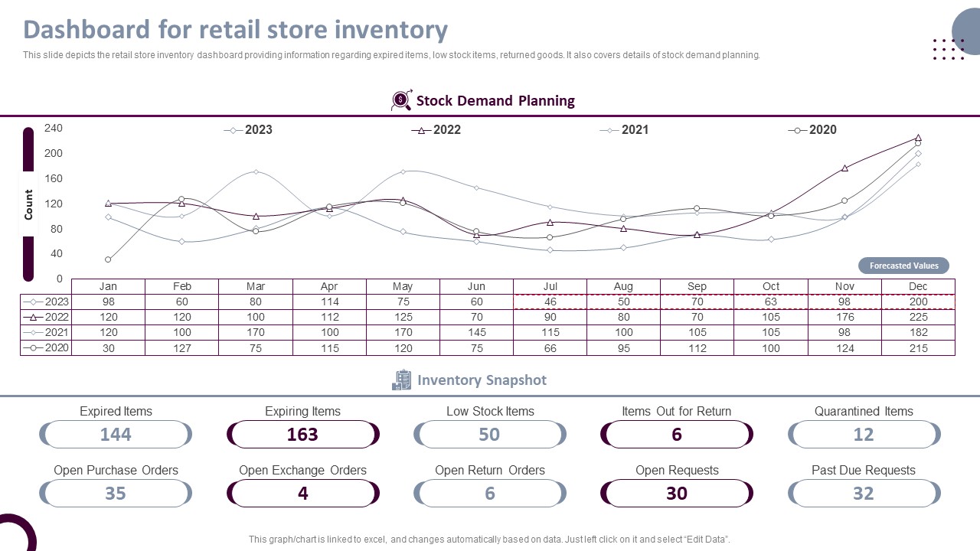Click the 2021 Jun cell 145
This screenshot has width=980, height=551.
pyautogui.click(x=476, y=332)
